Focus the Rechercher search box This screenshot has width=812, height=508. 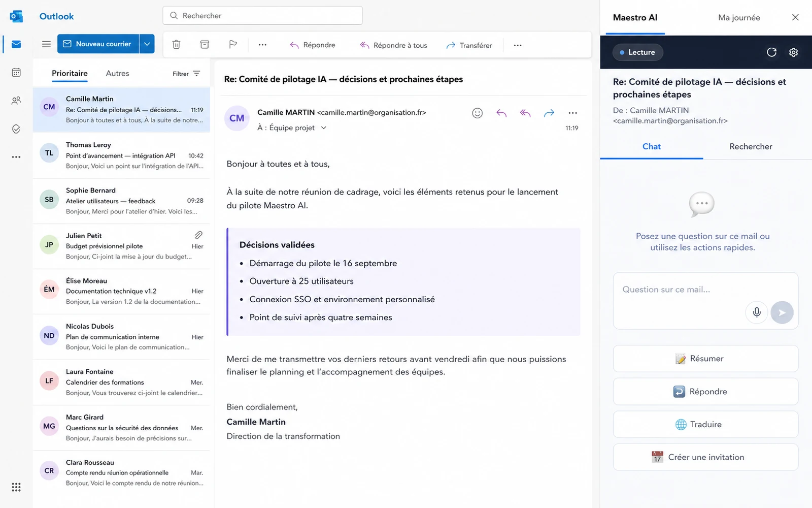click(262, 16)
